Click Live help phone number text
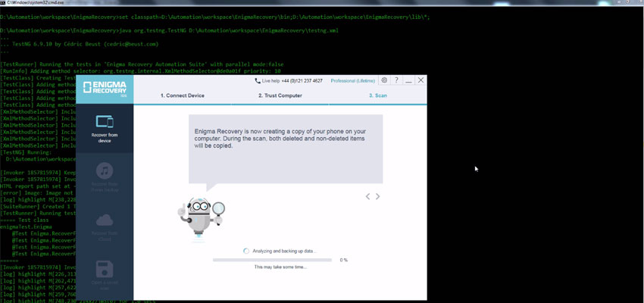This screenshot has width=644, height=303. pos(302,81)
